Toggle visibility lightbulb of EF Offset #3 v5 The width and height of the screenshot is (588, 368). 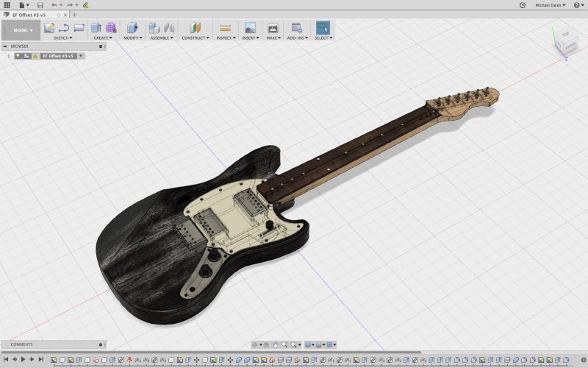[x=18, y=56]
